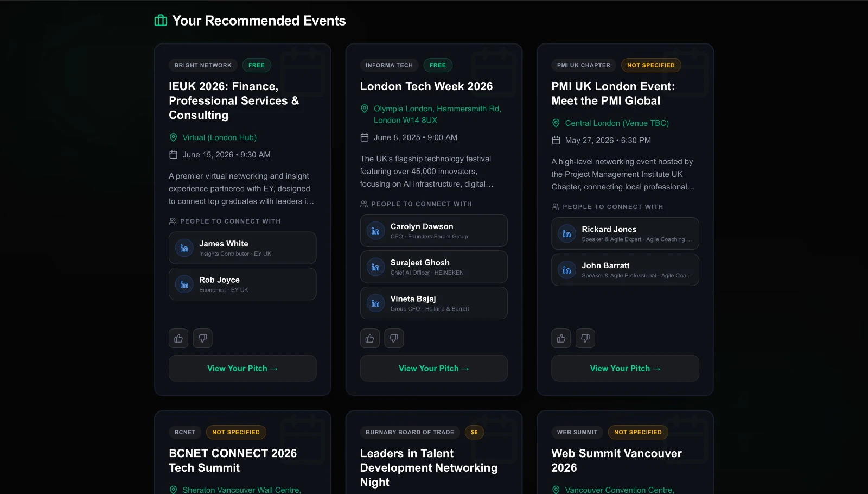868x494 pixels.
Task: Select the Rob Joyce contact card
Action: [242, 284]
